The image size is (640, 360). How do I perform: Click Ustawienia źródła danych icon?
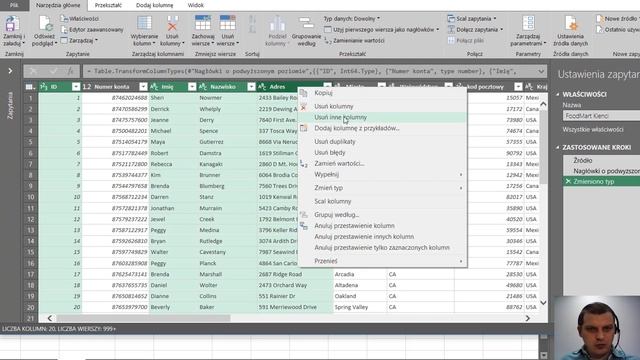pyautogui.click(x=571, y=24)
